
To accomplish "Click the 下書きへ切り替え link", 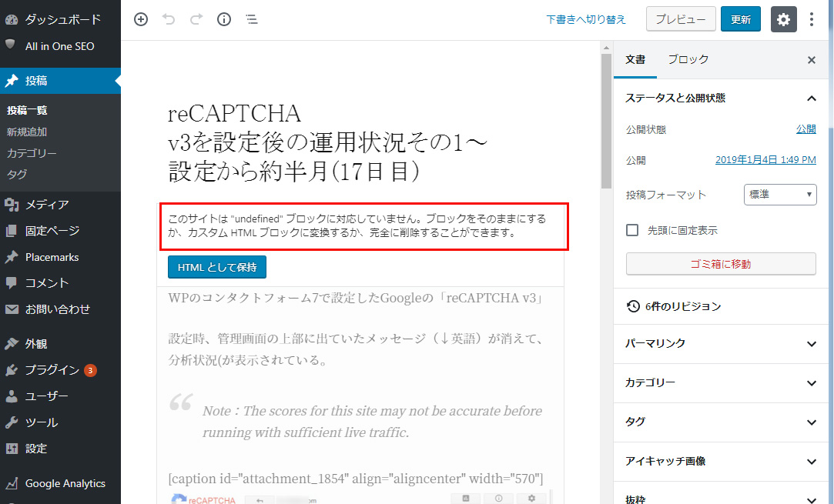I will tap(585, 20).
